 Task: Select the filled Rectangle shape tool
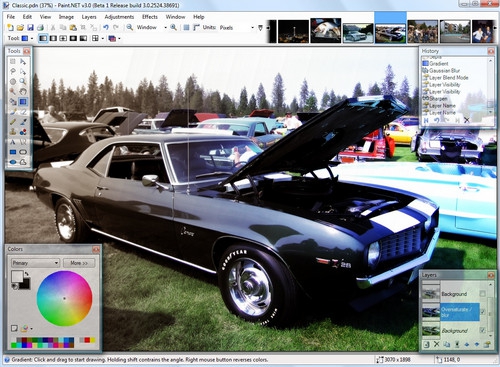point(13,152)
